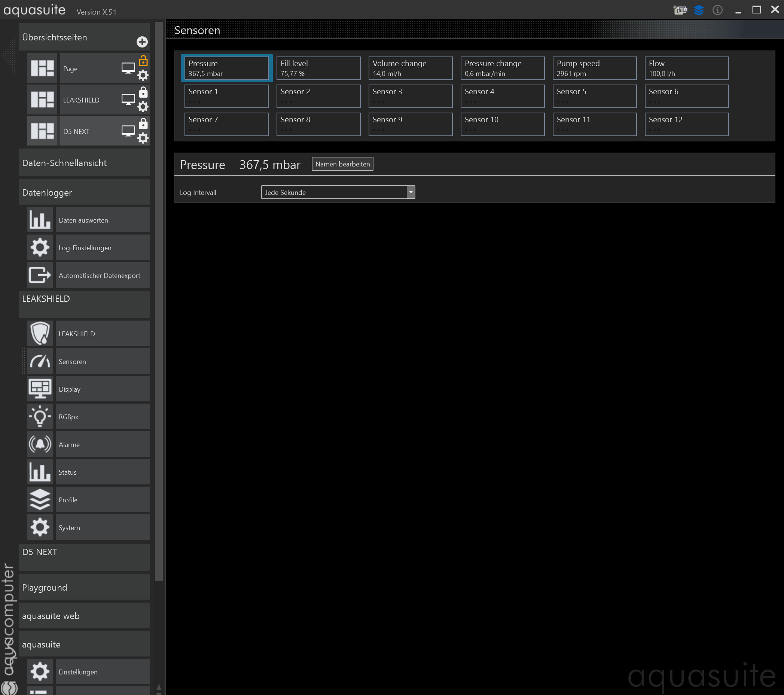Toggle the lock icon on LEAKSHIELD page
784x695 pixels.
click(143, 92)
